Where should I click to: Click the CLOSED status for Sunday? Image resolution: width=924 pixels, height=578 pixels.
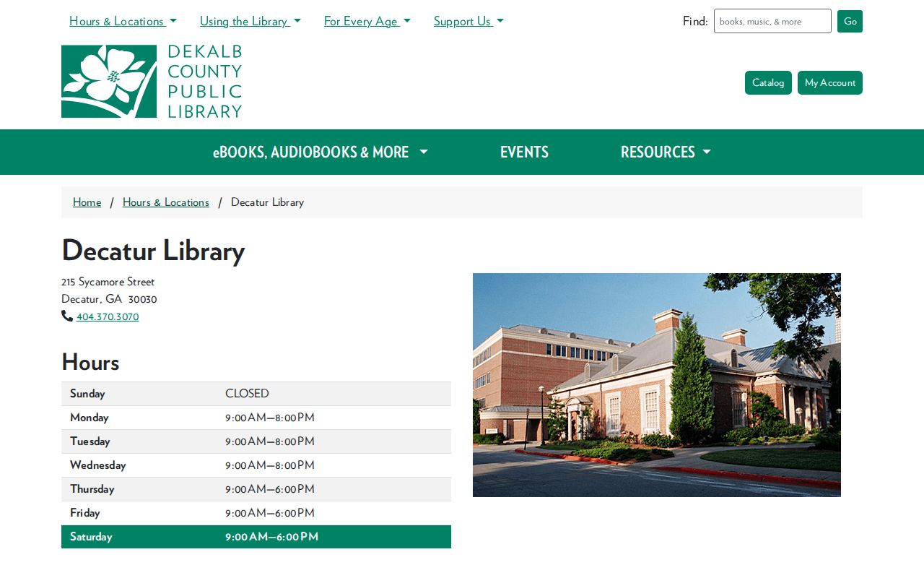coord(247,394)
